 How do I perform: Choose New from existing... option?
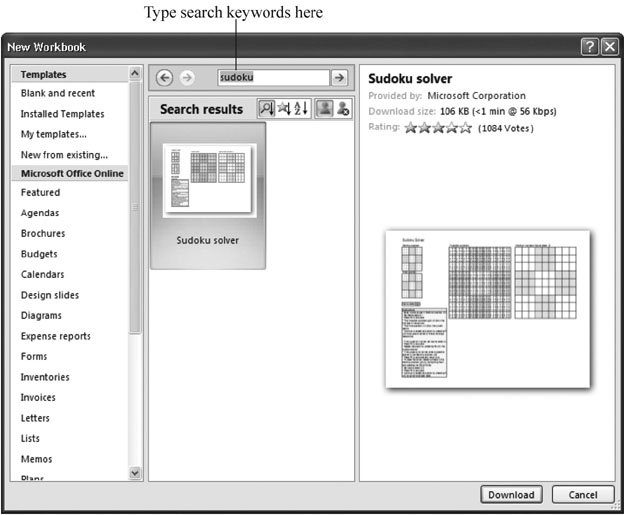[x=64, y=154]
